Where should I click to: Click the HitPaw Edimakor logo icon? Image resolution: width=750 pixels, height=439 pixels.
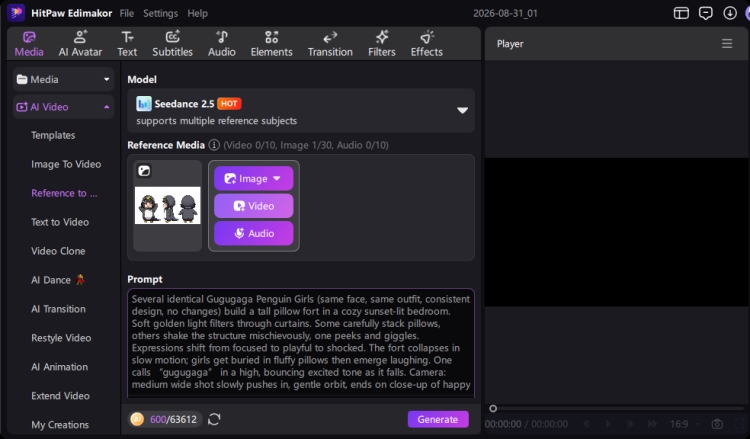pyautogui.click(x=16, y=13)
